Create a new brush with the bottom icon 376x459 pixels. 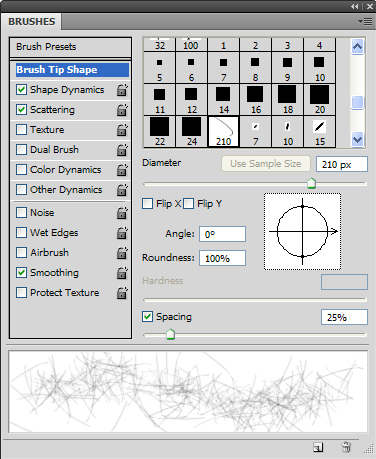[318, 447]
